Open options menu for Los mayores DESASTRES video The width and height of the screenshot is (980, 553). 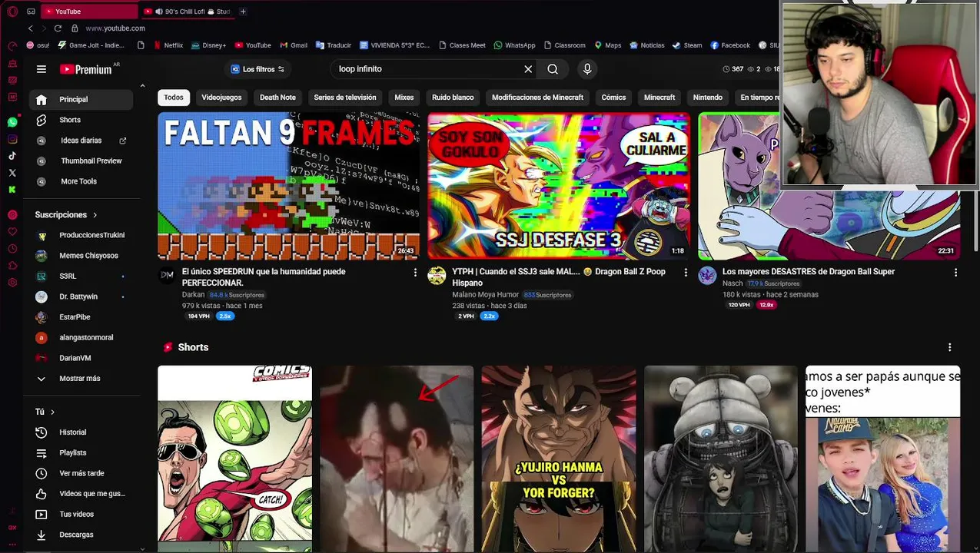coord(955,273)
